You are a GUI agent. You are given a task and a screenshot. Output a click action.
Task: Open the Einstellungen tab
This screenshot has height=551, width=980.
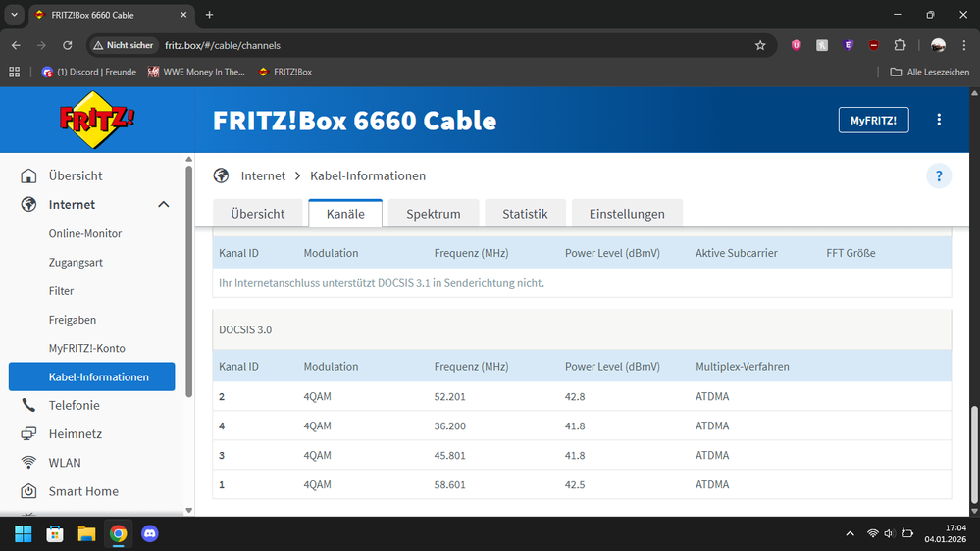pyautogui.click(x=627, y=214)
